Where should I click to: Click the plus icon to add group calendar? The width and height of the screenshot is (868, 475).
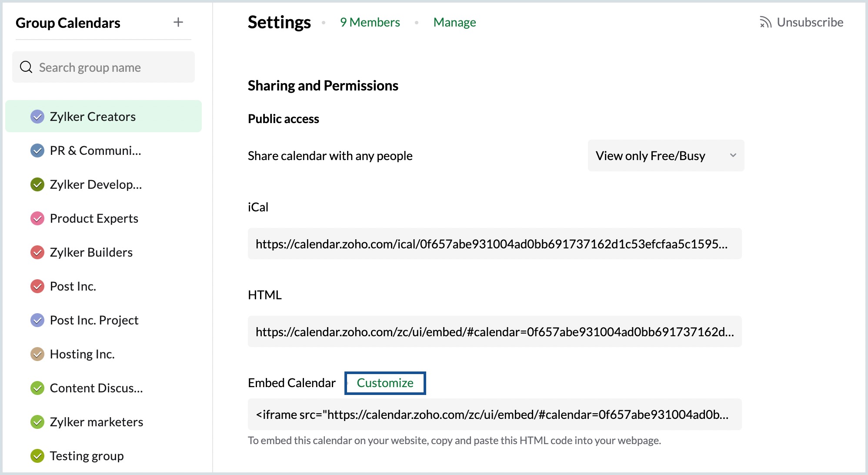point(178,22)
